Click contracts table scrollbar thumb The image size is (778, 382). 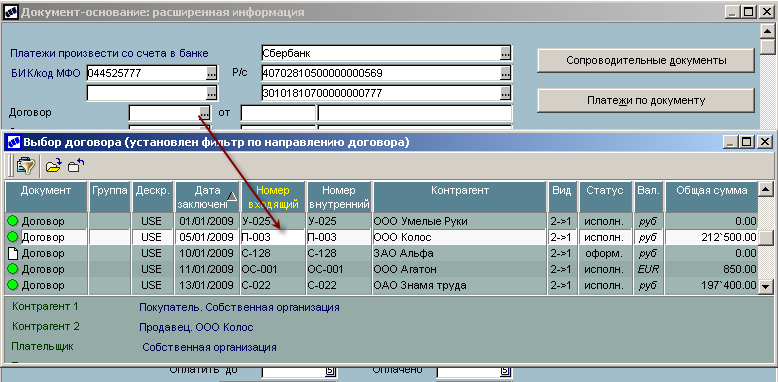click(766, 238)
